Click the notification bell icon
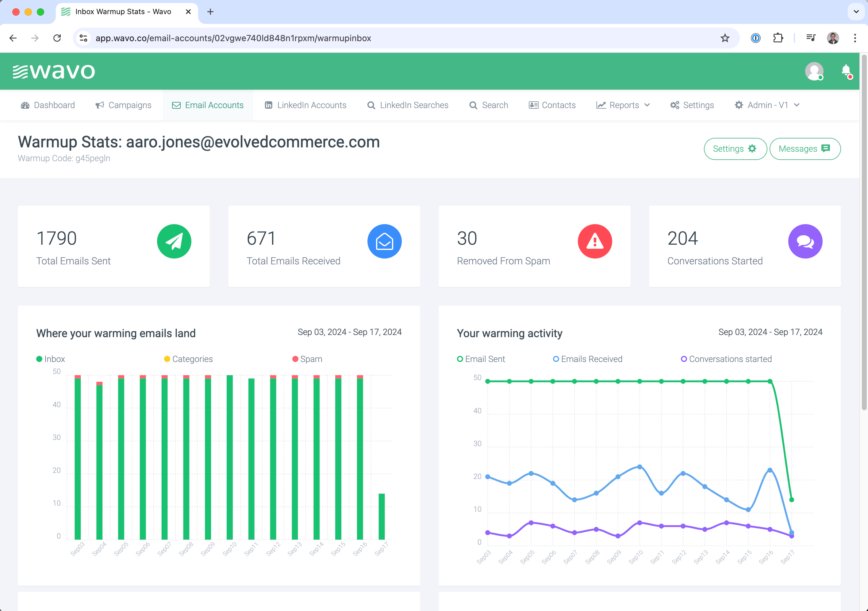 pyautogui.click(x=846, y=71)
